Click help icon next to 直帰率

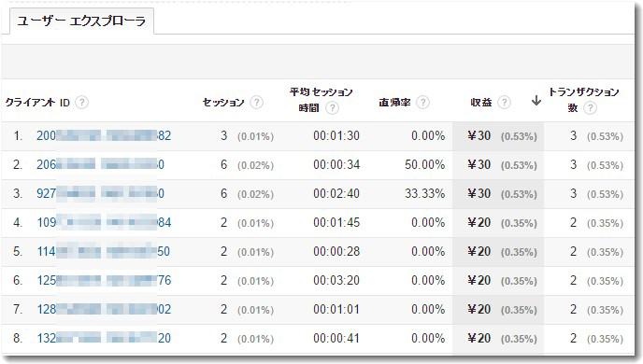(422, 102)
